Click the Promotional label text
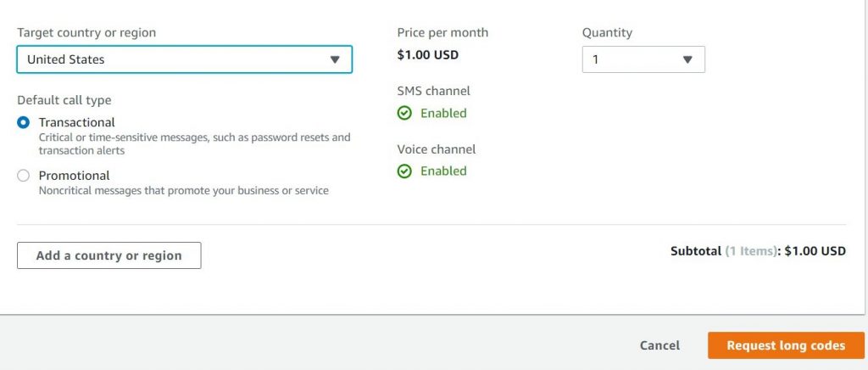The image size is (868, 370). coord(75,176)
